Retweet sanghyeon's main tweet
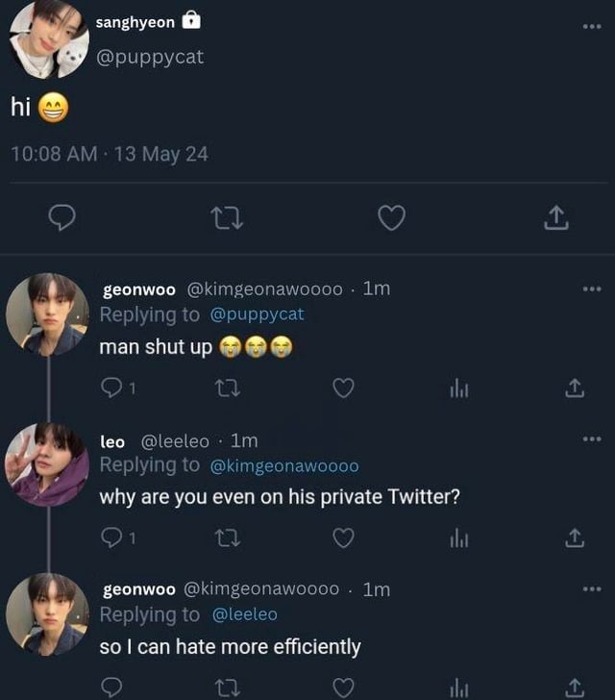This screenshot has height=700, width=615. pyautogui.click(x=227, y=219)
